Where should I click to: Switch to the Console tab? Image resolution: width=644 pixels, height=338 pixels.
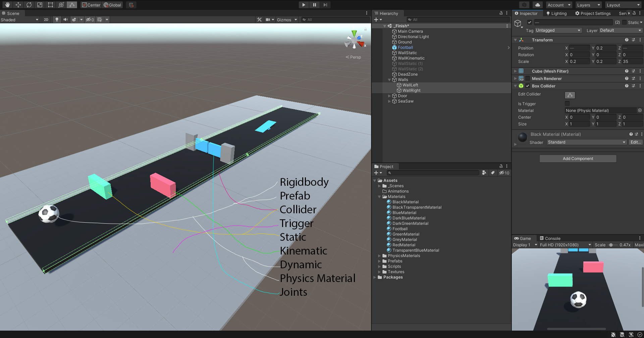[x=550, y=238]
